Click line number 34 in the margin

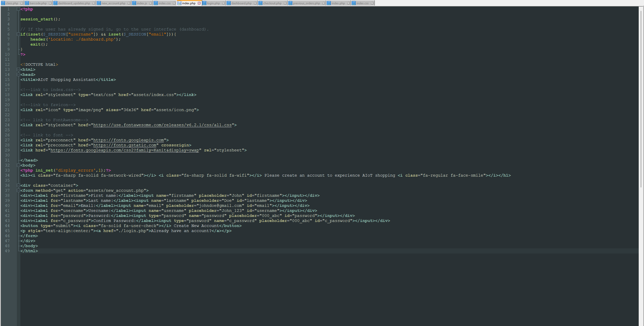8,175
